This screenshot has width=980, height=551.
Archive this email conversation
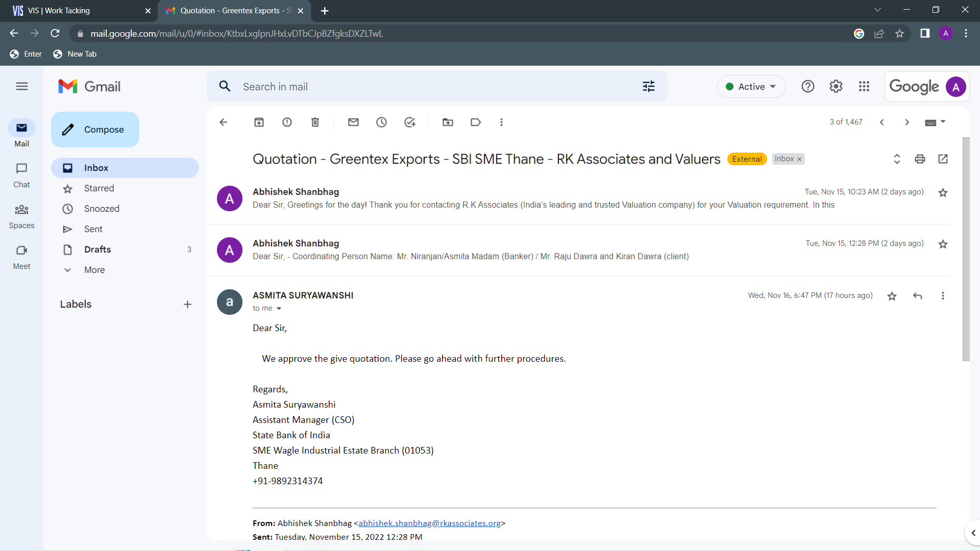(x=259, y=122)
